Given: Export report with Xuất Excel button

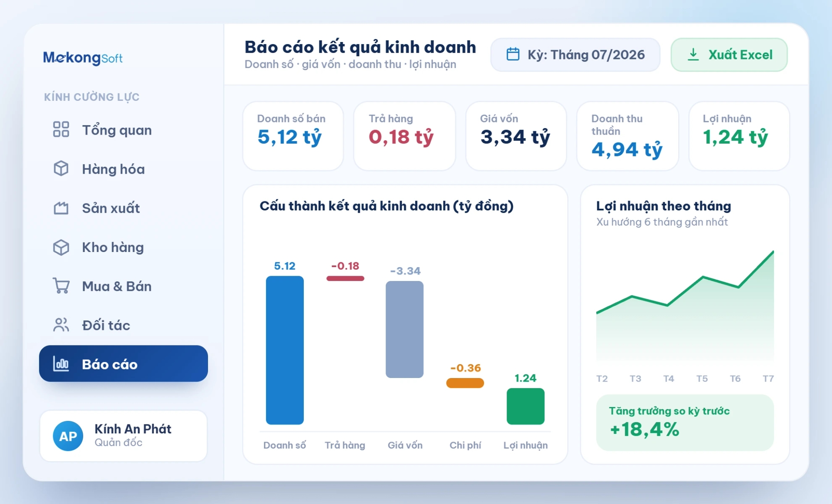Looking at the screenshot, I should tap(729, 55).
